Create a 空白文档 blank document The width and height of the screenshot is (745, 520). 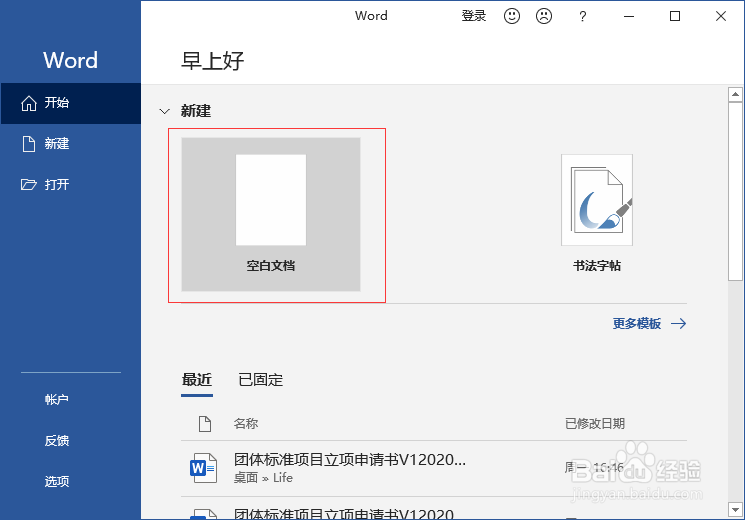tap(271, 214)
